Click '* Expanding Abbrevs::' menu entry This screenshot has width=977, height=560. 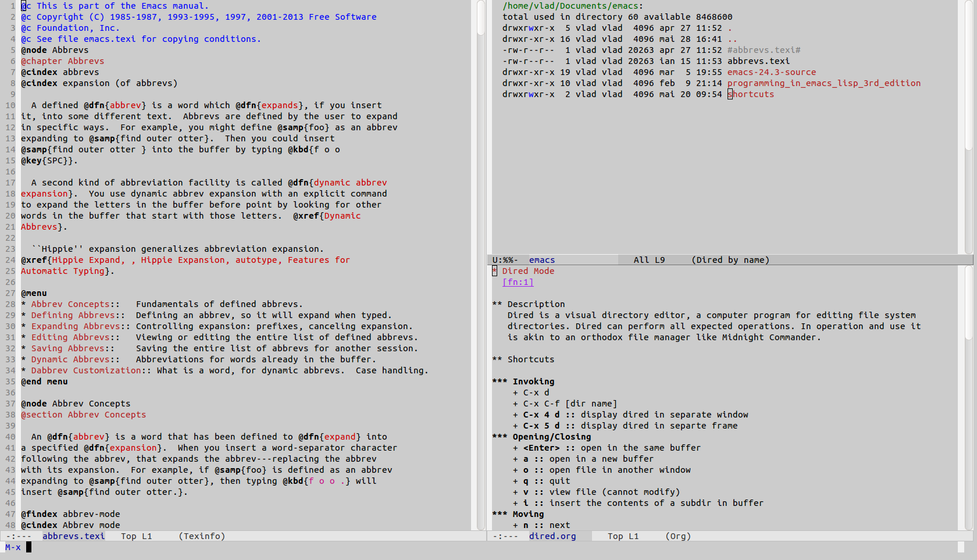[76, 326]
